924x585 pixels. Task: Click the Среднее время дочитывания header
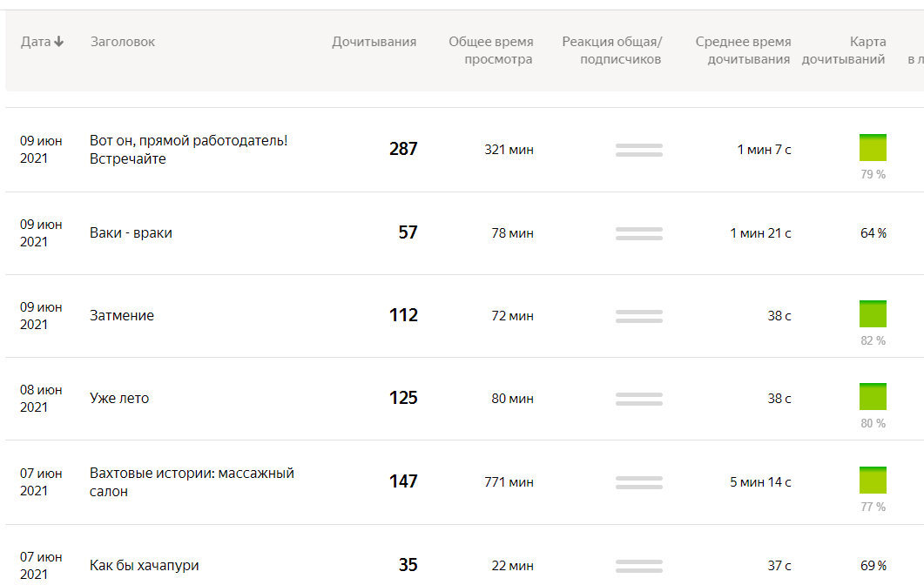(x=743, y=50)
